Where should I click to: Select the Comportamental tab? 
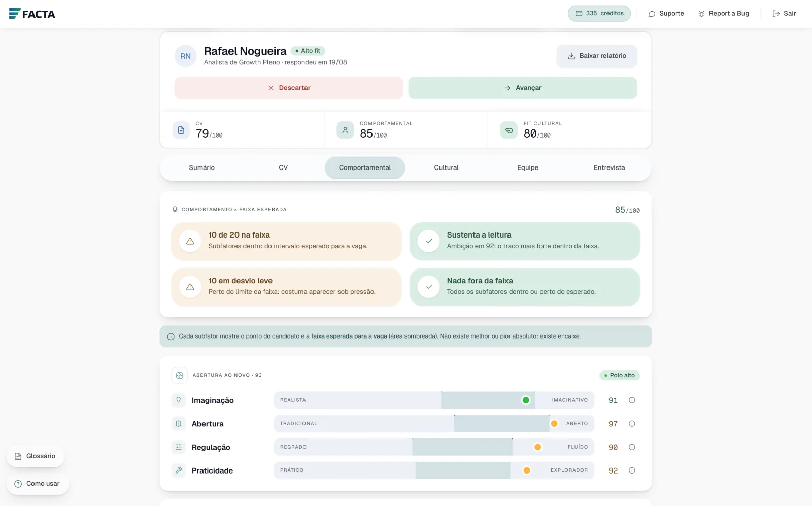coord(365,168)
